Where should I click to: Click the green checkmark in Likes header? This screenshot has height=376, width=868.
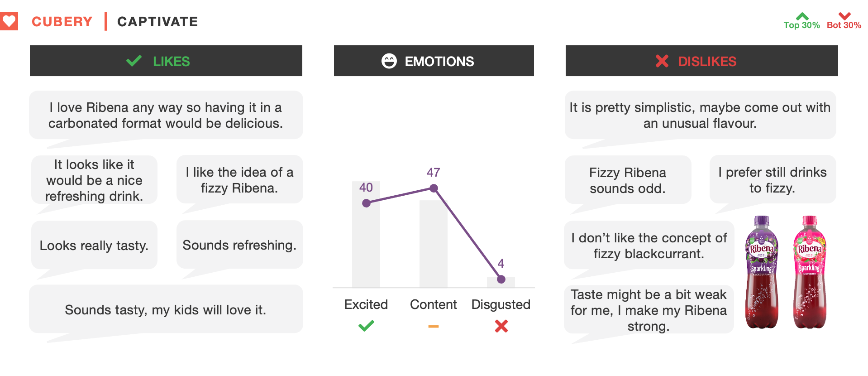coord(134,61)
